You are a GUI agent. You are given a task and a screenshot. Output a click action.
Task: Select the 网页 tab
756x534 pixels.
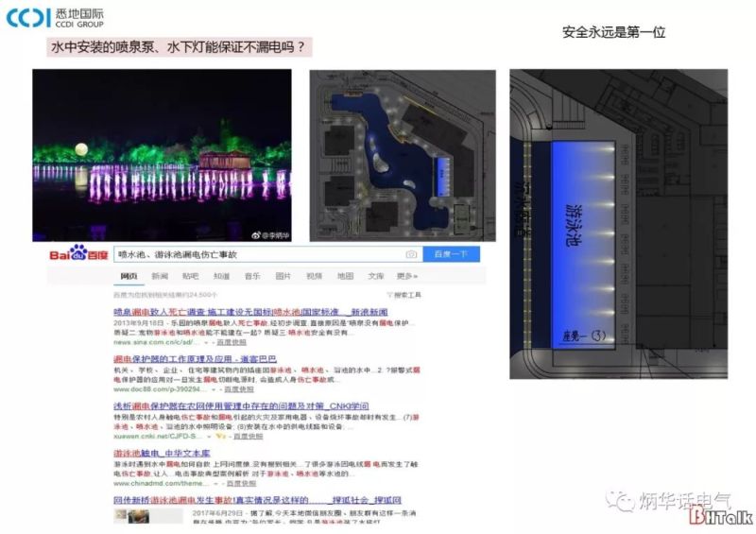pyautogui.click(x=129, y=276)
